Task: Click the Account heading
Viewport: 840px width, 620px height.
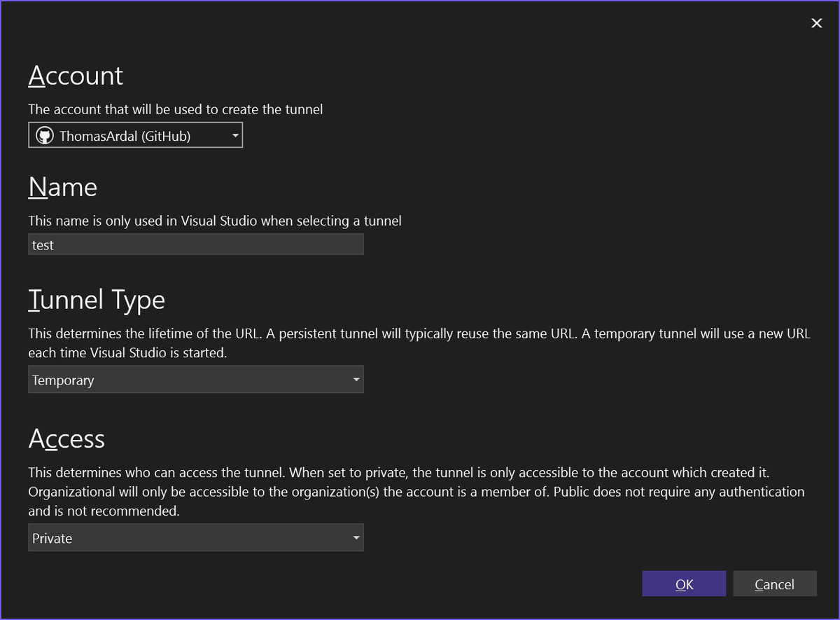Action: [x=76, y=76]
